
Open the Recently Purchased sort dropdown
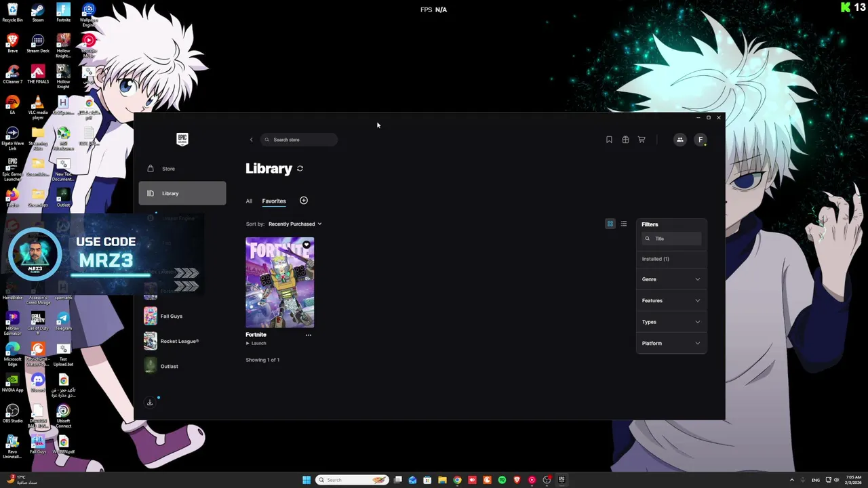294,224
